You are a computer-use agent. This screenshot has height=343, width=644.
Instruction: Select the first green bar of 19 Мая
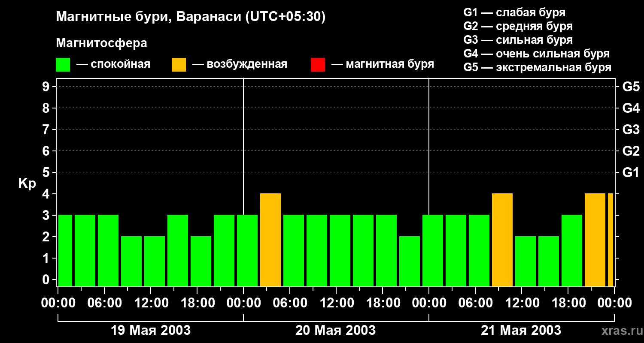coord(65,251)
